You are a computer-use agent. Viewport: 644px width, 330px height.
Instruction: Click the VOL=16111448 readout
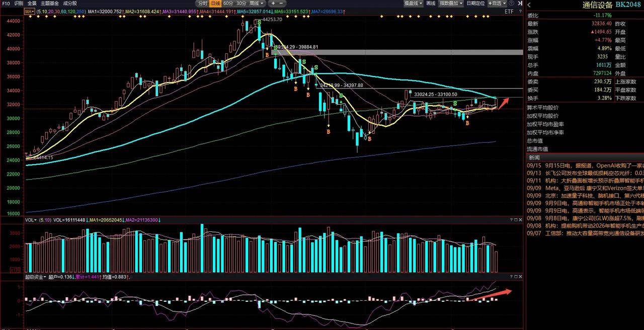pyautogui.click(x=70, y=220)
